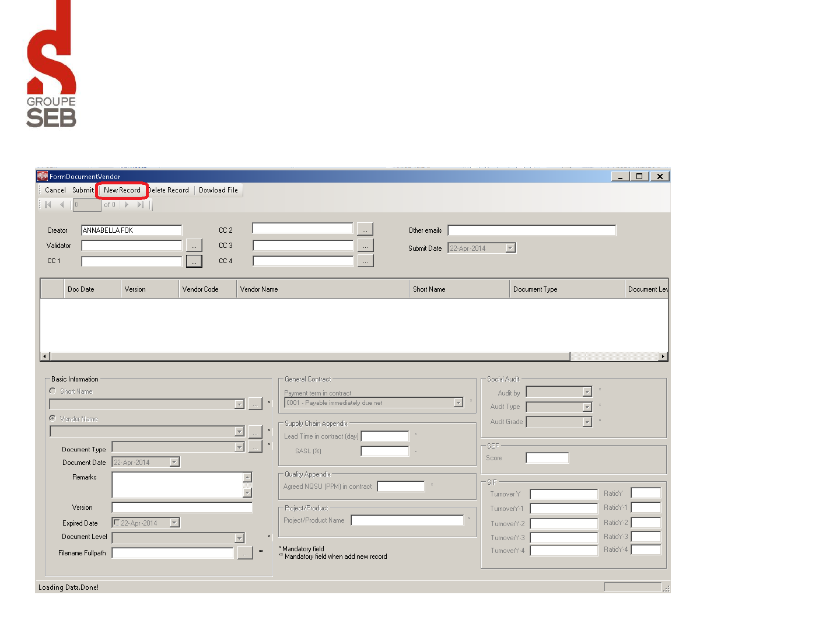
Task: Click Cancel in the toolbar
Action: point(55,190)
